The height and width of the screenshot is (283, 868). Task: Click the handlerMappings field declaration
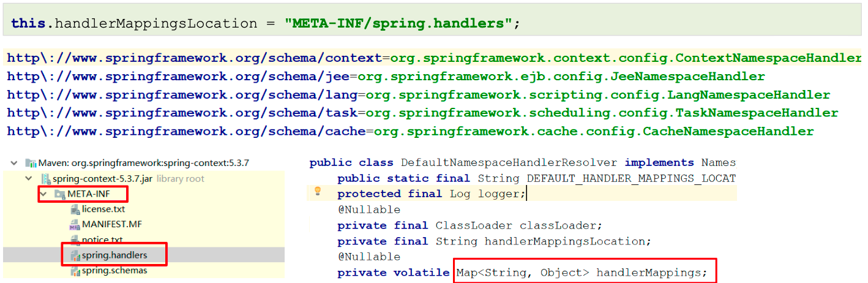[651, 273]
